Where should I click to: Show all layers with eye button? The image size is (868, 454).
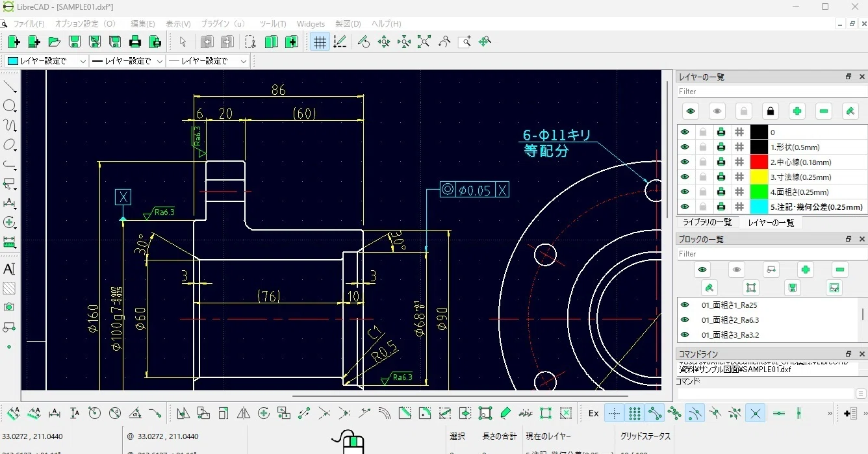pos(691,111)
